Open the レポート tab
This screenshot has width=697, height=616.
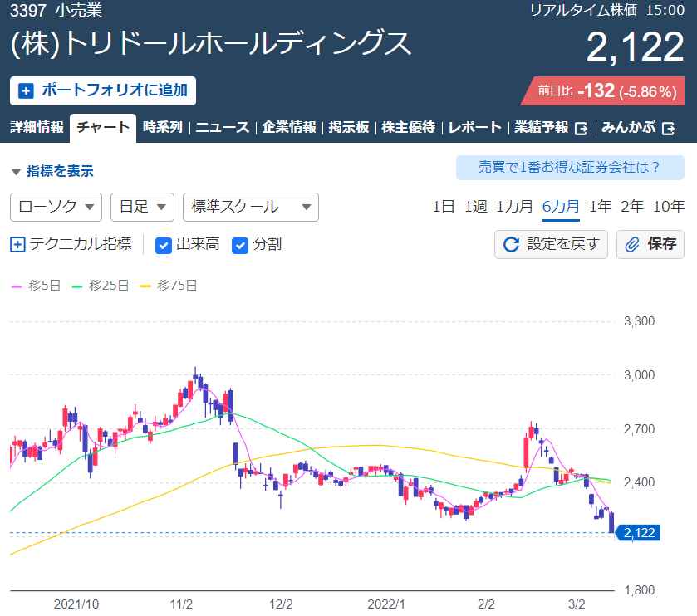coord(474,128)
